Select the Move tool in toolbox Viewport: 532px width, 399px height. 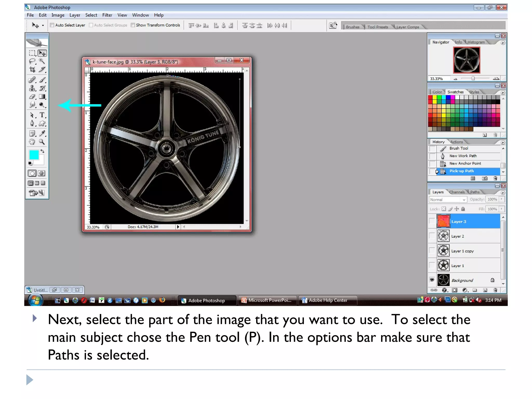[x=42, y=53]
